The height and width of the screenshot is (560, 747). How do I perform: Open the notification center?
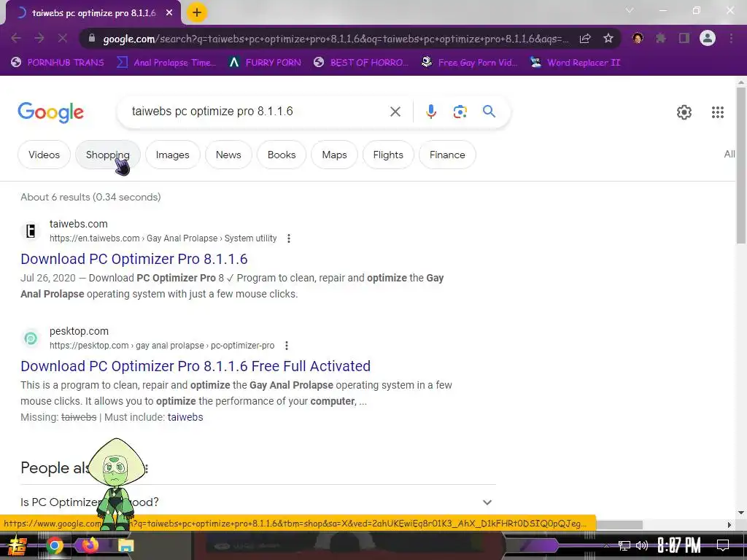point(723,545)
